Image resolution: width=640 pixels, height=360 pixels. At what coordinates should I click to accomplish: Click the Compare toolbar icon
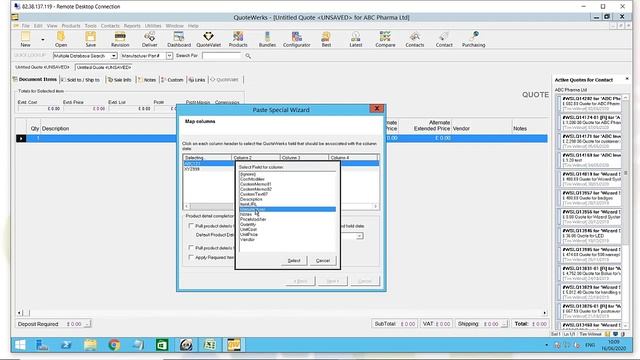385,39
